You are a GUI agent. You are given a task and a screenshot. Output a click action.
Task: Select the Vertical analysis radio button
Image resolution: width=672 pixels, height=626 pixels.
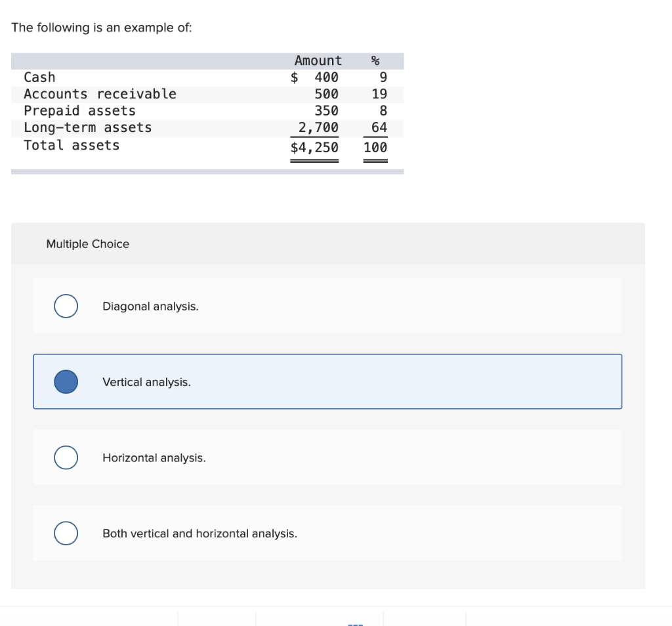(66, 382)
